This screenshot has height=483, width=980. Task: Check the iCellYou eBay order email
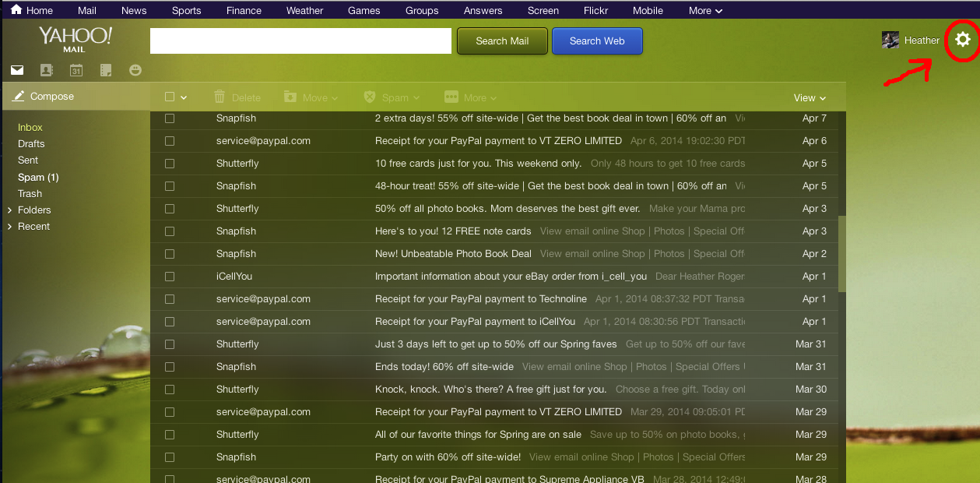point(170,277)
